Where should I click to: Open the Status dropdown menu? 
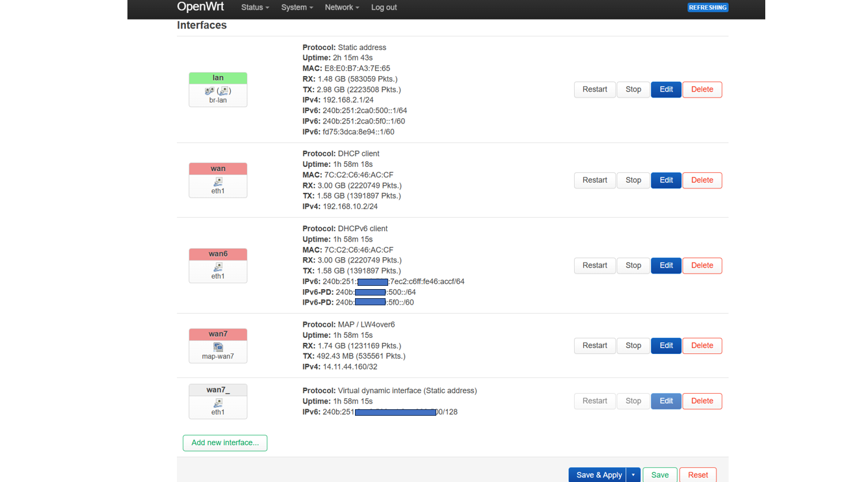coord(255,8)
